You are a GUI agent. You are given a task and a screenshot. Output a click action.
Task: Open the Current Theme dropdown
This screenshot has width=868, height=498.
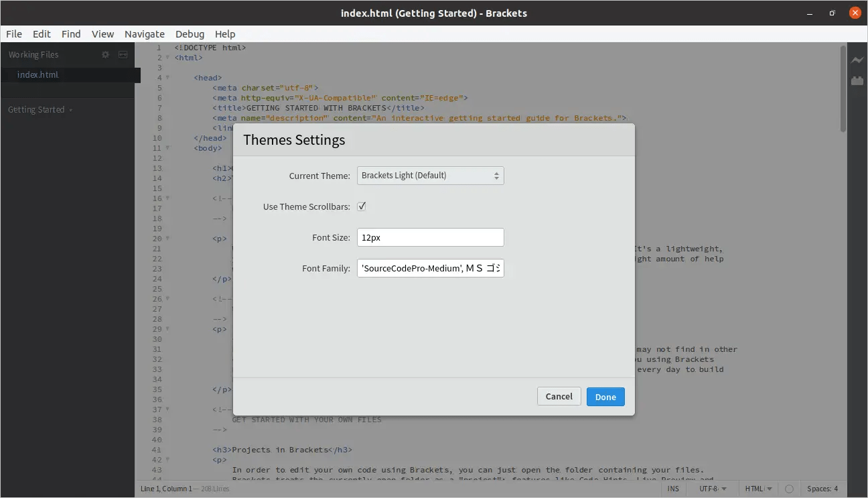(x=430, y=175)
